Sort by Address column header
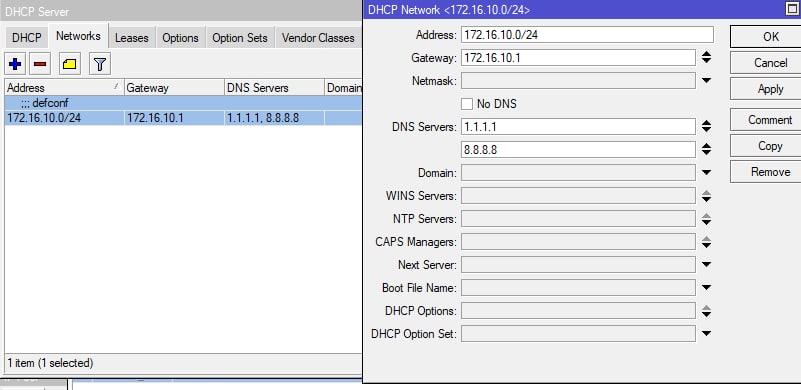This screenshot has height=390, width=801. (x=64, y=88)
